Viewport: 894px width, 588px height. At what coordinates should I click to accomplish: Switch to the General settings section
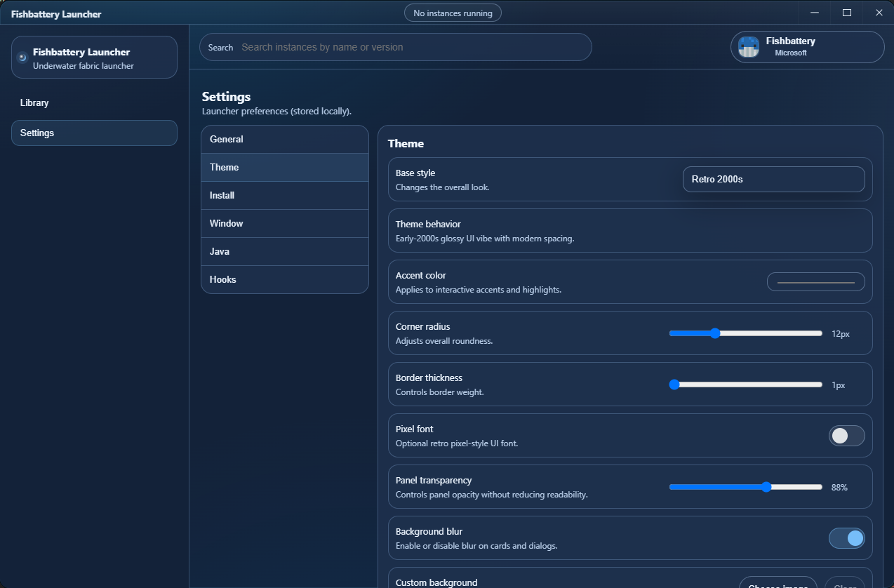284,139
